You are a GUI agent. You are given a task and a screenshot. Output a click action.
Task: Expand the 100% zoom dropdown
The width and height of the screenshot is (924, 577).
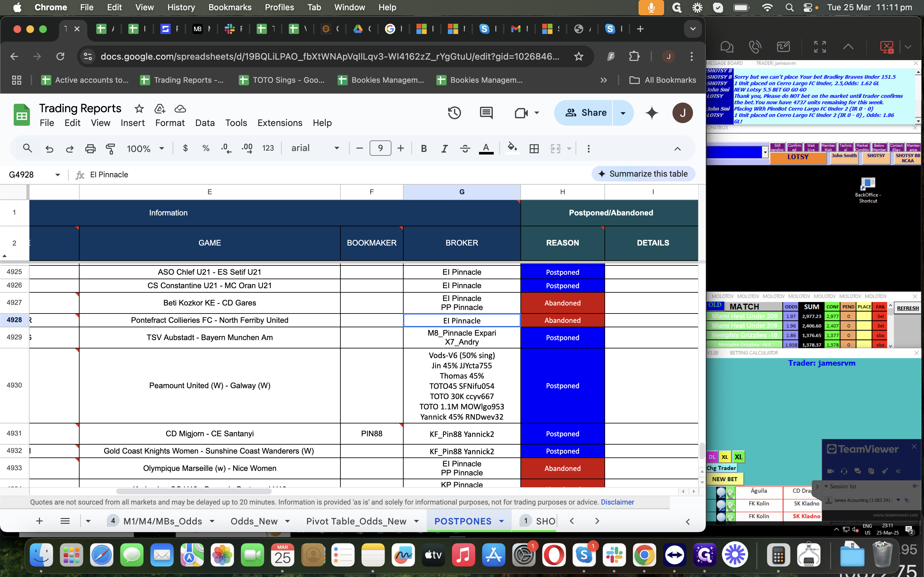point(145,148)
